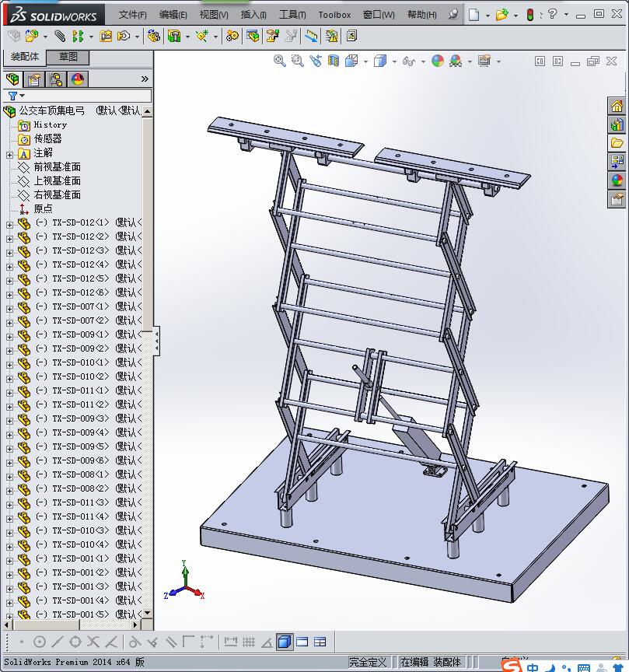Open the View Settings dropdown arrow

(498, 61)
